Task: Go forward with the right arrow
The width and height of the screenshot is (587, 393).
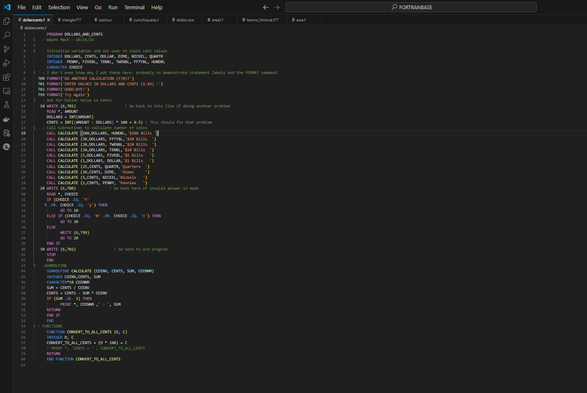Action: pyautogui.click(x=277, y=7)
